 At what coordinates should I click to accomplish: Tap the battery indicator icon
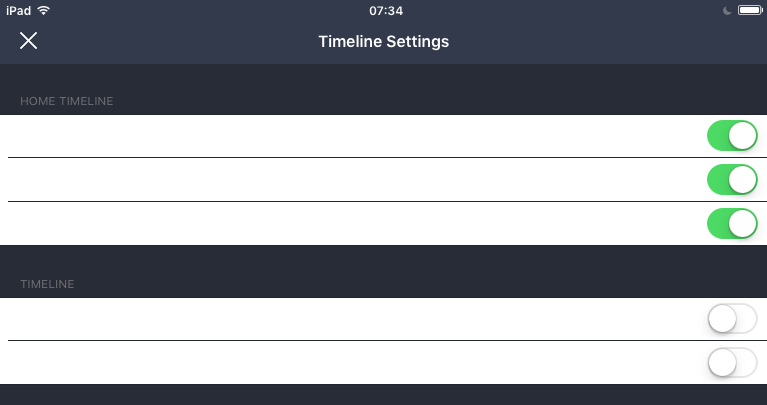(749, 10)
